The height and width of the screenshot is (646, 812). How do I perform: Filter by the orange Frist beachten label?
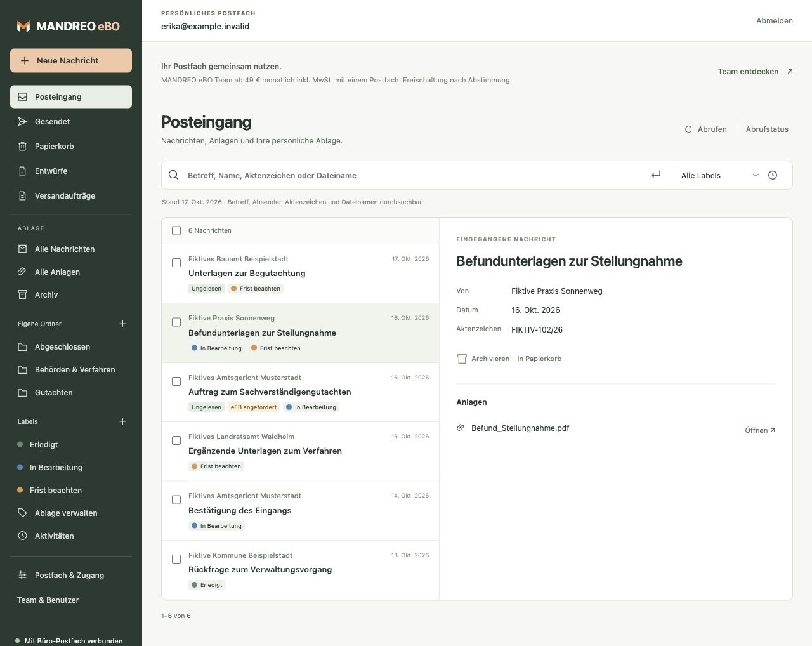pos(71,490)
